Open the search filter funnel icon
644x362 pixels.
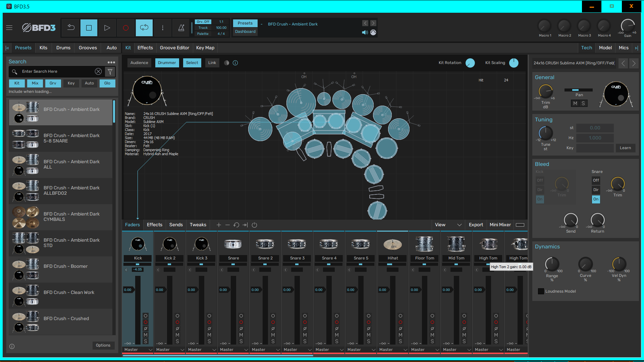point(110,71)
